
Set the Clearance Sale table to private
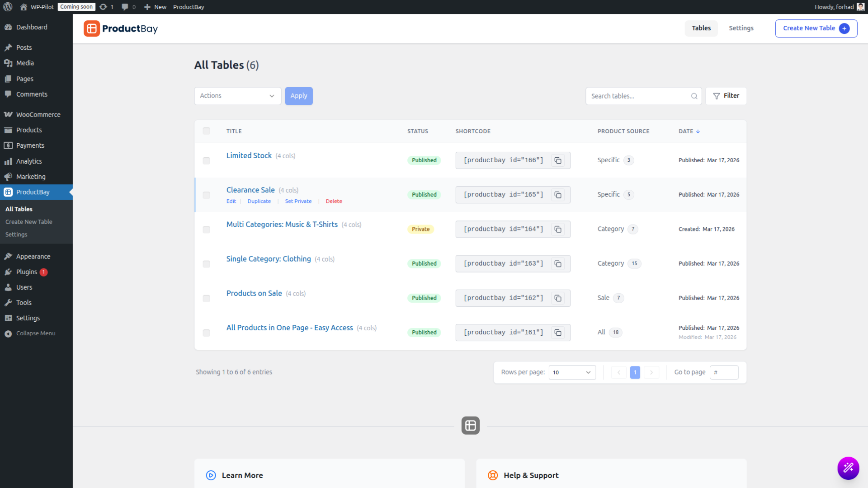click(298, 201)
